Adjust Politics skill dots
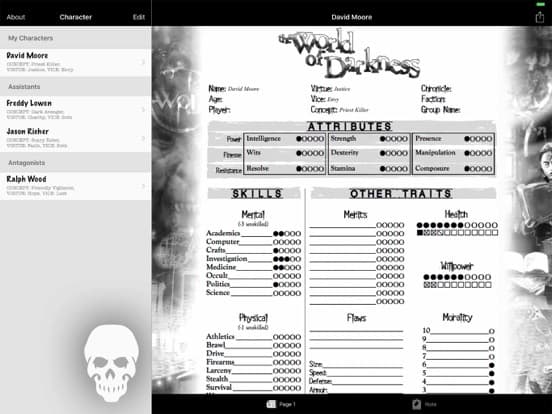This screenshot has width=552, height=414. 287,284
